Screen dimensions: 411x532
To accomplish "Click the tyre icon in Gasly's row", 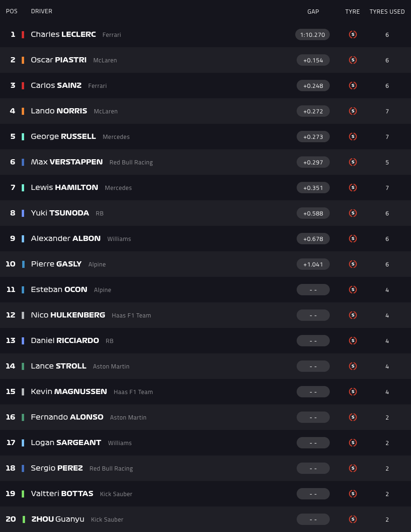I will pos(352,264).
